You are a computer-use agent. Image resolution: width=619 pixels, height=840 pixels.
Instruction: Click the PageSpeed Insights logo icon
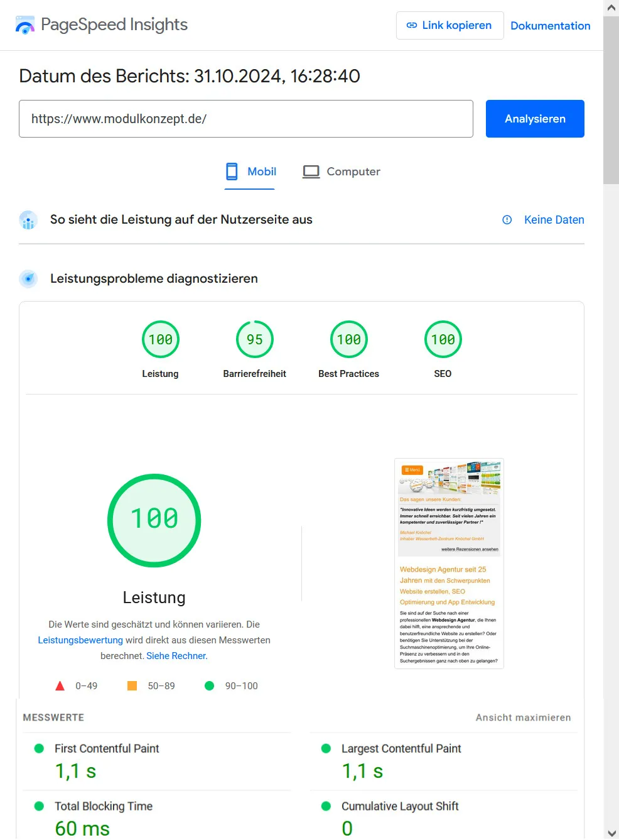tap(25, 25)
